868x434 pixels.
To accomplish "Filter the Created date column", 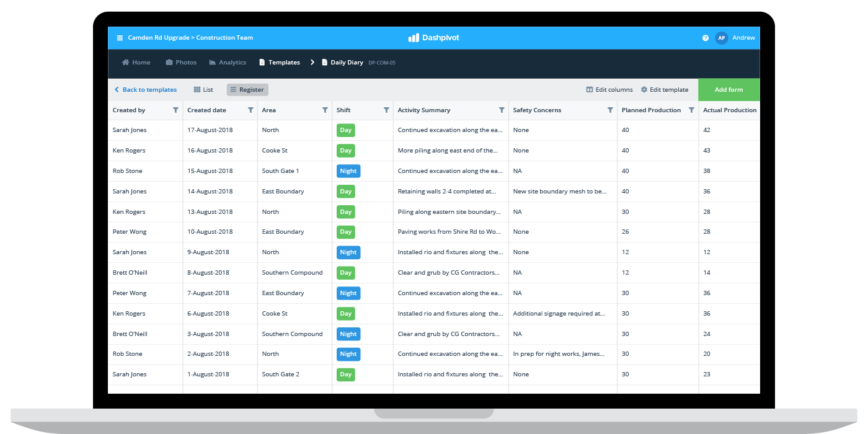I will coord(250,110).
